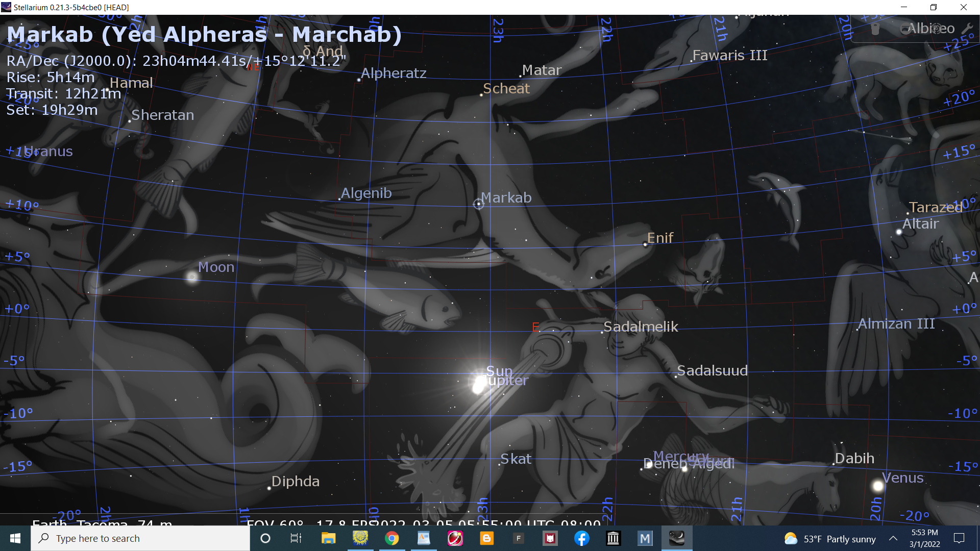Viewport: 980px width, 551px height.
Task: Open the Windows Start menu
Action: tap(15, 538)
